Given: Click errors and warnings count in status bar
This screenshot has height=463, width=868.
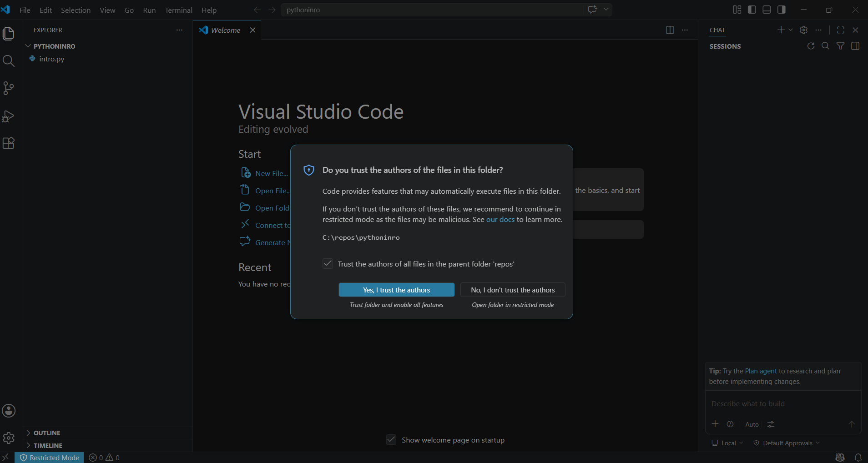Looking at the screenshot, I should [x=104, y=458].
